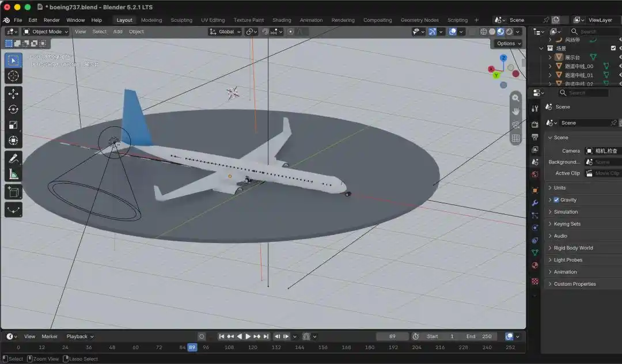Open the Render properties tab

534,124
